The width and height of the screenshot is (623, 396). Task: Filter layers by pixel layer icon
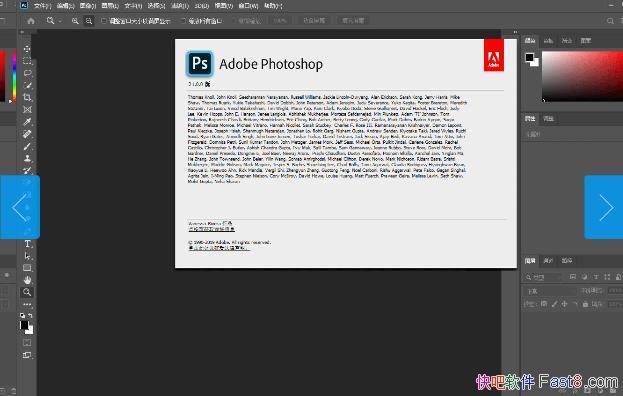(573, 277)
